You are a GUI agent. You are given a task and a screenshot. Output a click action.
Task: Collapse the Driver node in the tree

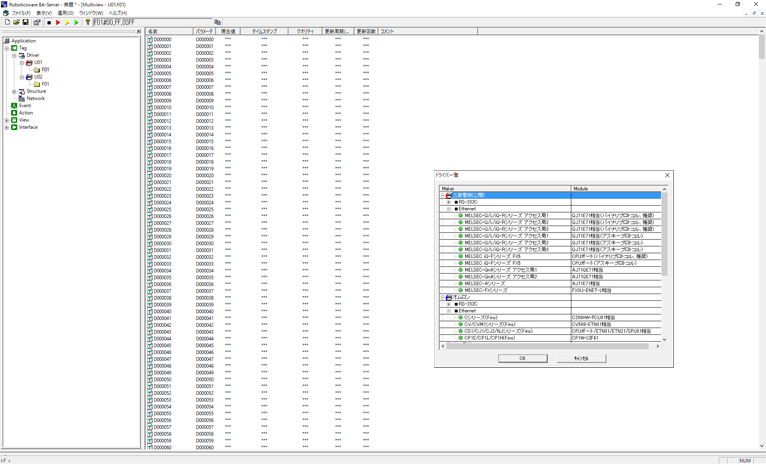(14, 55)
